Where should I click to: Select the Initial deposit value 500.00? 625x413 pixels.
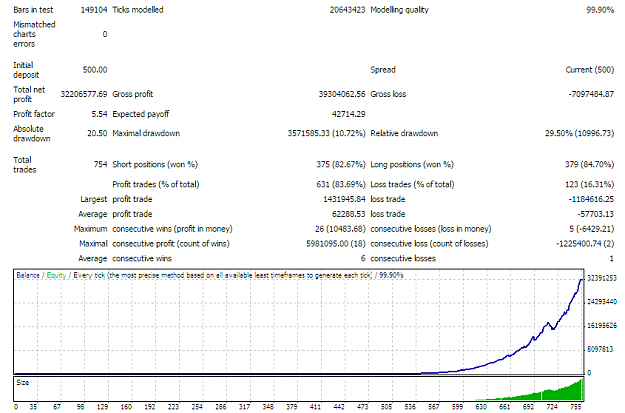point(95,70)
